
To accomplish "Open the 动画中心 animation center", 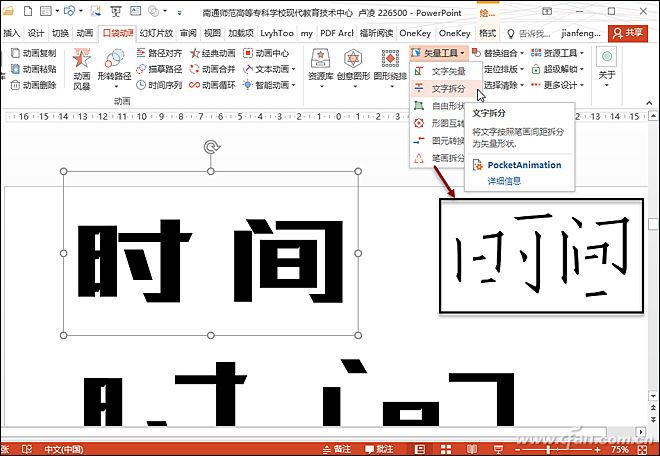I will click(x=266, y=53).
